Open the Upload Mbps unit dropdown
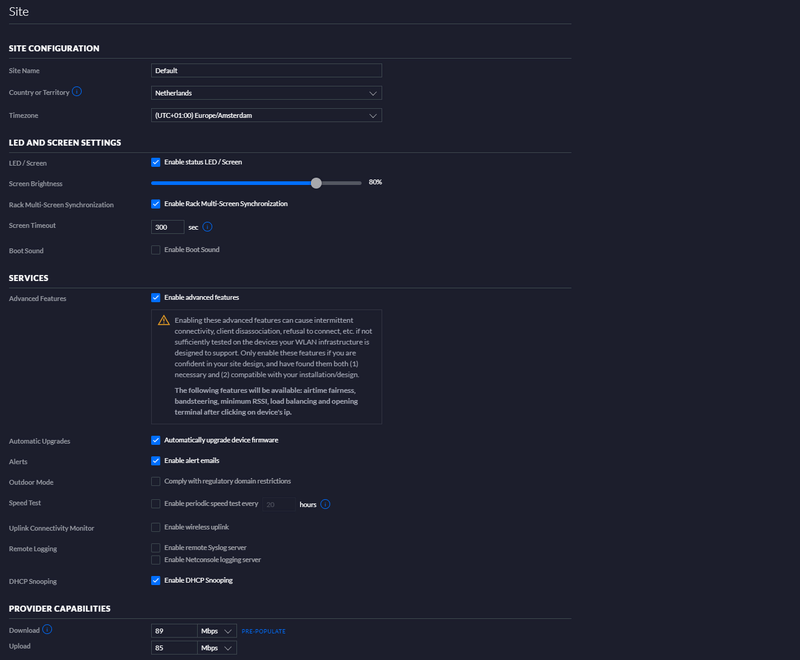The width and height of the screenshot is (800, 660). [217, 648]
